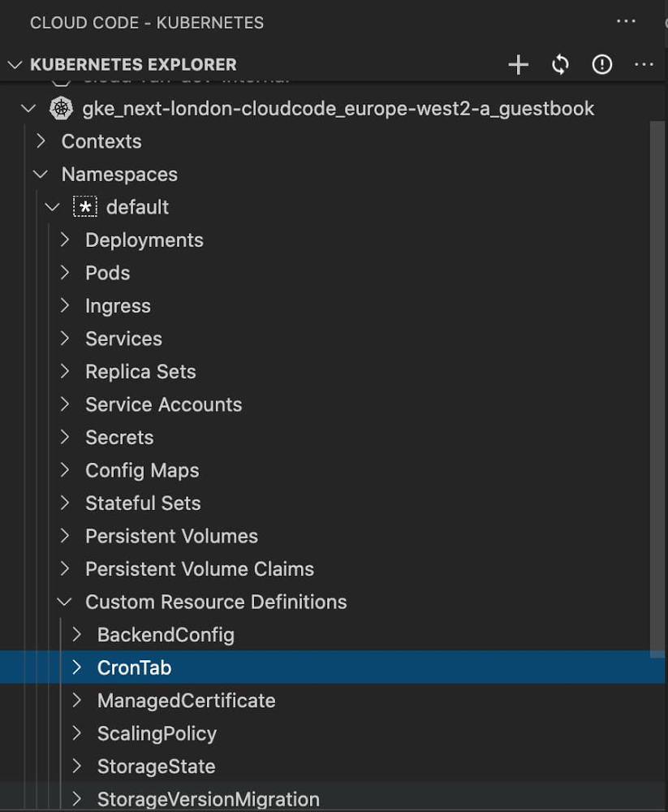Screen dimensions: 668x812
Task: Click the Kubernetes Explorer section title
Action: (x=133, y=65)
